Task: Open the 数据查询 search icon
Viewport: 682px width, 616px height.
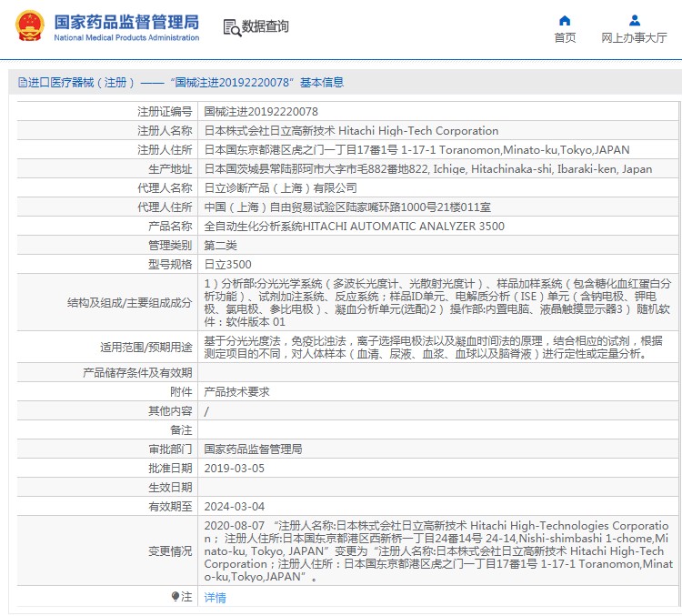Action: point(232,28)
